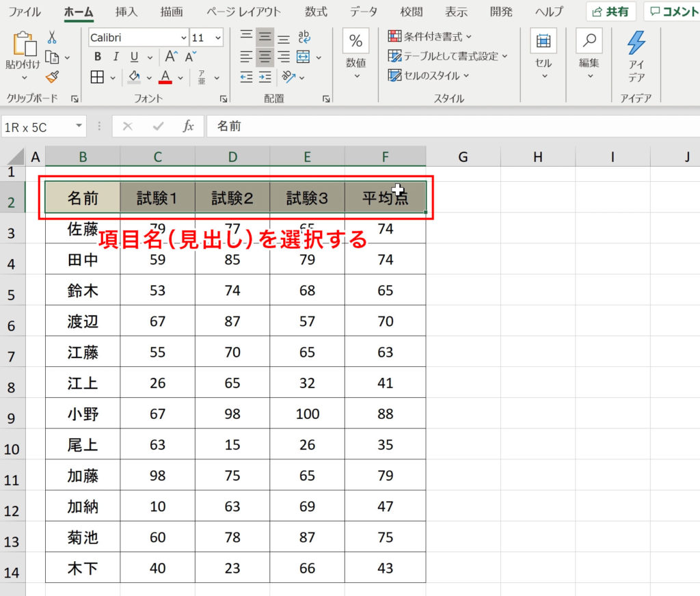This screenshot has height=596, width=700.
Task: Click the Conditional Formatting (条件付き書式) button
Action: tap(430, 37)
